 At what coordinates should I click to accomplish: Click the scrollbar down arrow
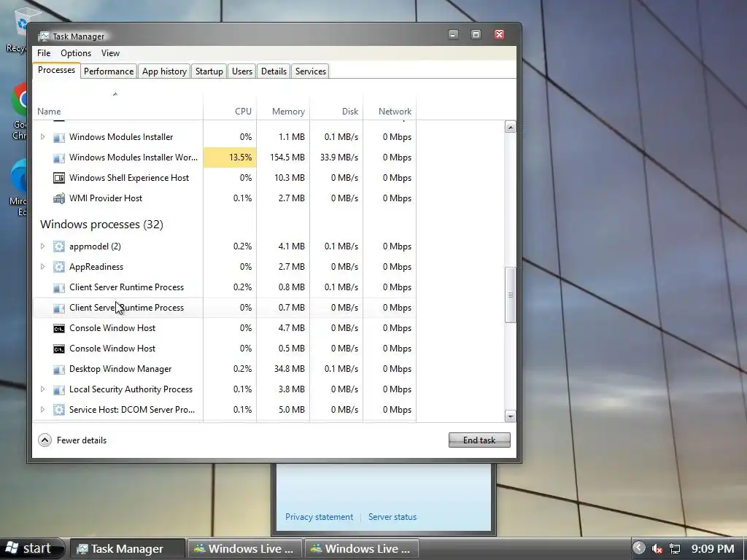tap(510, 416)
